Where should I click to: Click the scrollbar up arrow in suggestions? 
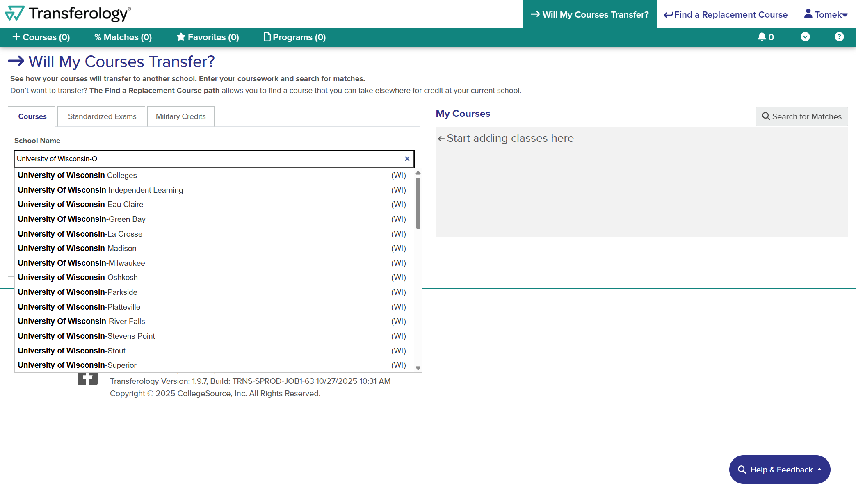(418, 173)
